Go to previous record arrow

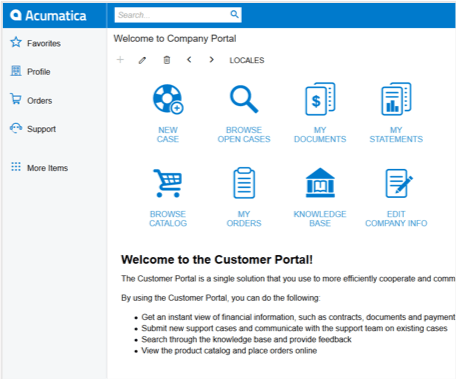pos(189,60)
